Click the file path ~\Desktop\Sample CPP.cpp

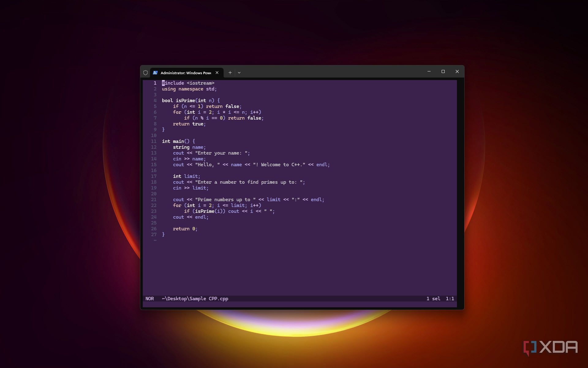pyautogui.click(x=195, y=299)
